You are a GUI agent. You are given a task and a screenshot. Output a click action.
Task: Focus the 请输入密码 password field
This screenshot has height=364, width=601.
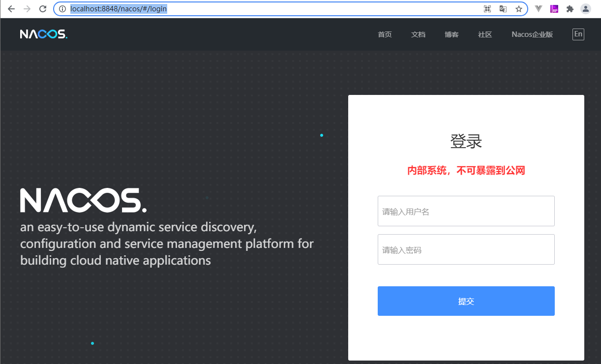click(x=466, y=249)
